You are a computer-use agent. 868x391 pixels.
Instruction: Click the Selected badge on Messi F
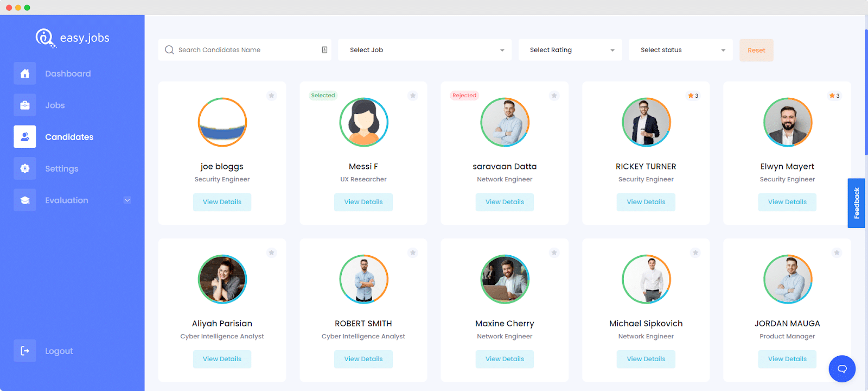[x=323, y=96]
